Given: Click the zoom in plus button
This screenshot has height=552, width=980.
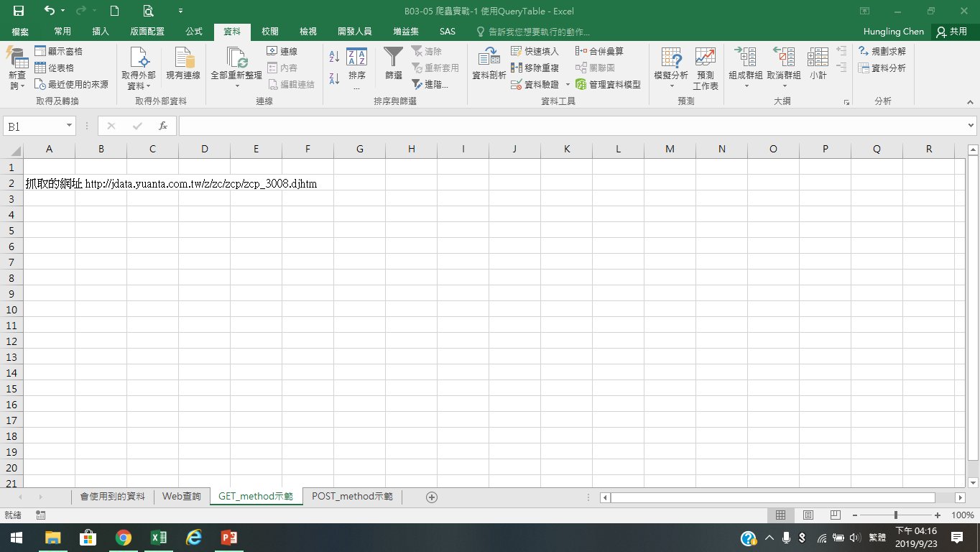Looking at the screenshot, I should pos(938,515).
